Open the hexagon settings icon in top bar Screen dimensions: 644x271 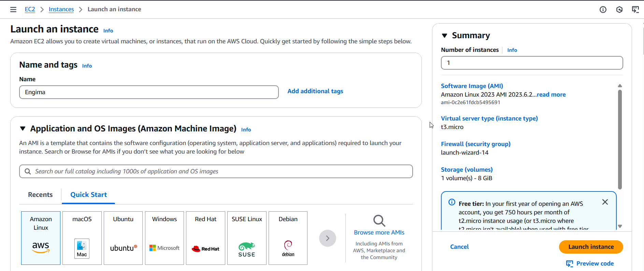point(619,10)
